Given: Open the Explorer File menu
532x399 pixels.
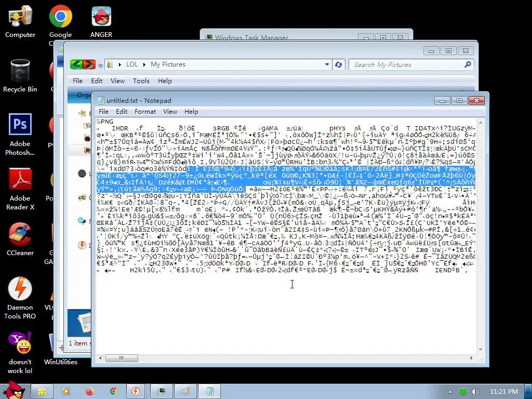Looking at the screenshot, I should point(77,81).
